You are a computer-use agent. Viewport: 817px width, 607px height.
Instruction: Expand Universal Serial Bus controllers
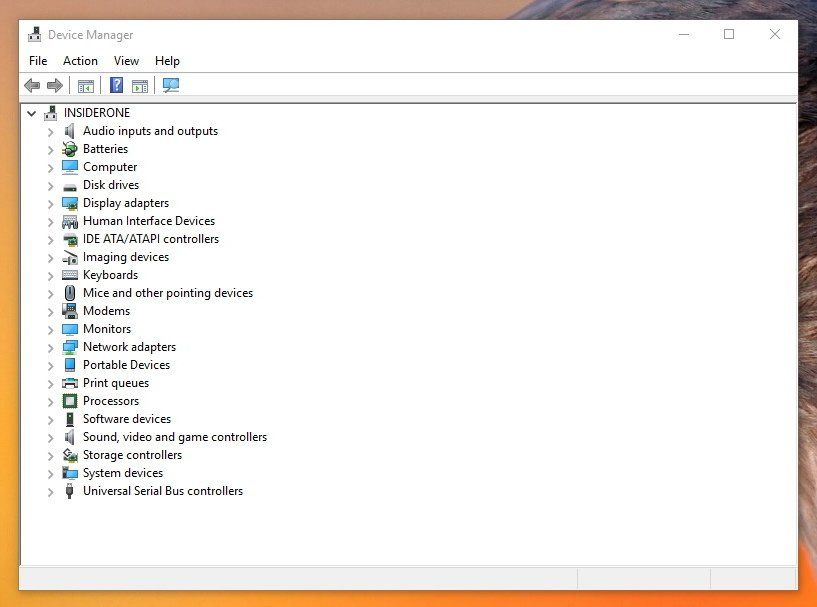(51, 491)
